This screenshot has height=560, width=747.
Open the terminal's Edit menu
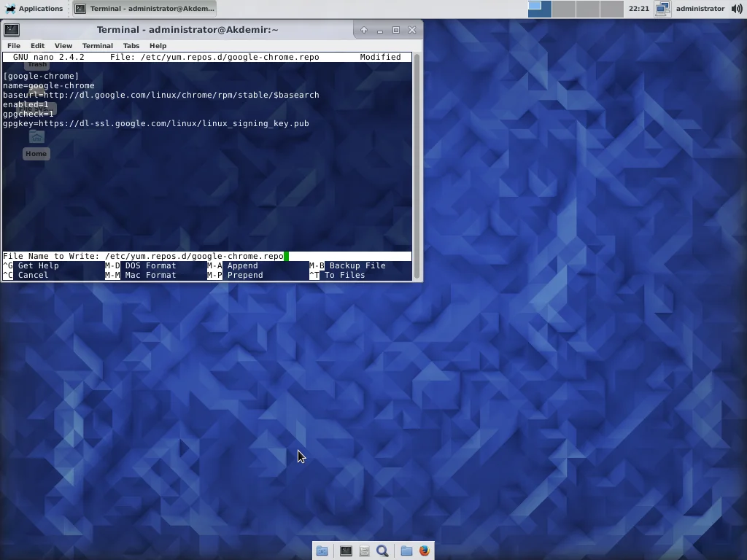pos(37,45)
